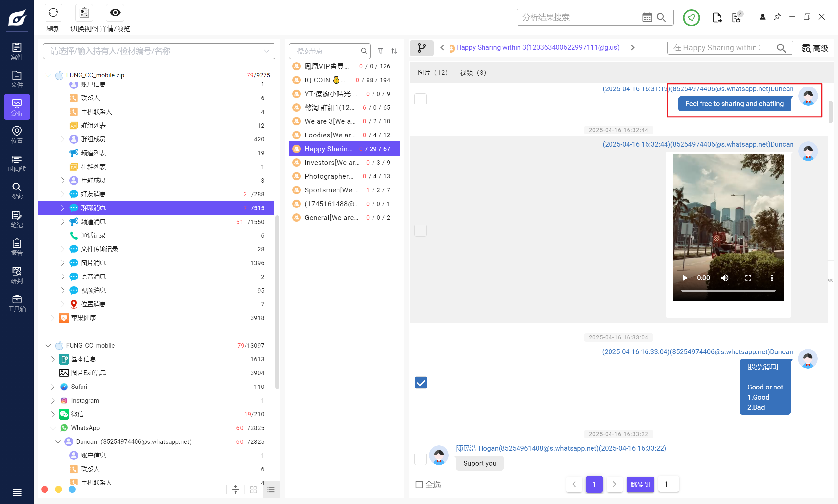Click the branch view icon in the chat header

click(x=421, y=48)
